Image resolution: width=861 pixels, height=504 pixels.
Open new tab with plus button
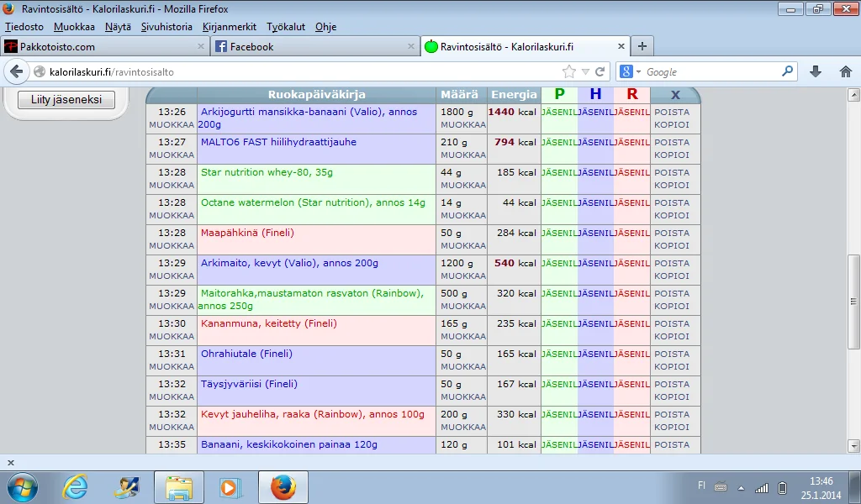(642, 46)
